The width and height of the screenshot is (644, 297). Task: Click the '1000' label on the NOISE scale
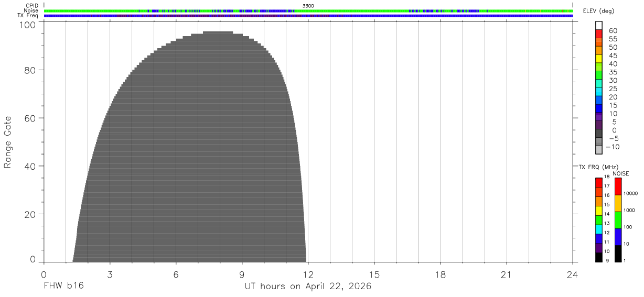coord(630,210)
